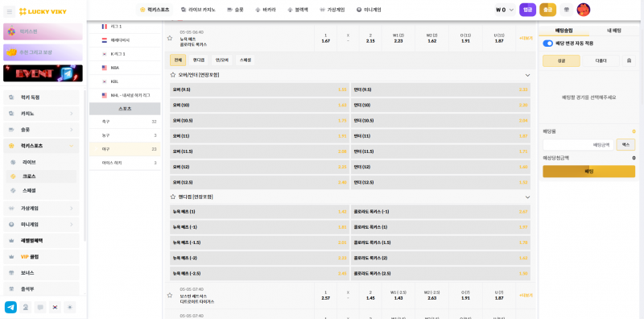Screen dimensions: 644x319
Task: Favorite the New York Mets match star
Action: [x=169, y=38]
